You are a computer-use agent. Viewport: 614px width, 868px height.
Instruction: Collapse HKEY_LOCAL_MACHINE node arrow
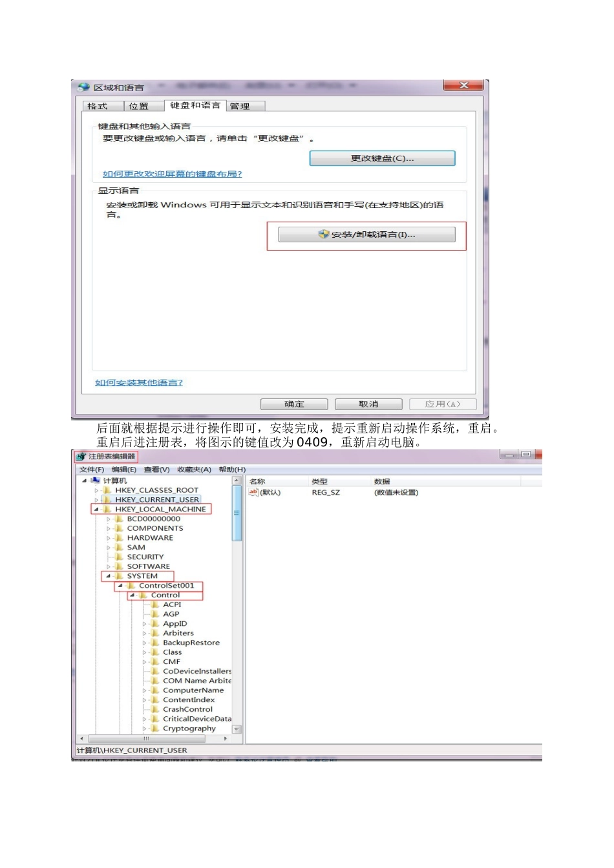[96, 509]
